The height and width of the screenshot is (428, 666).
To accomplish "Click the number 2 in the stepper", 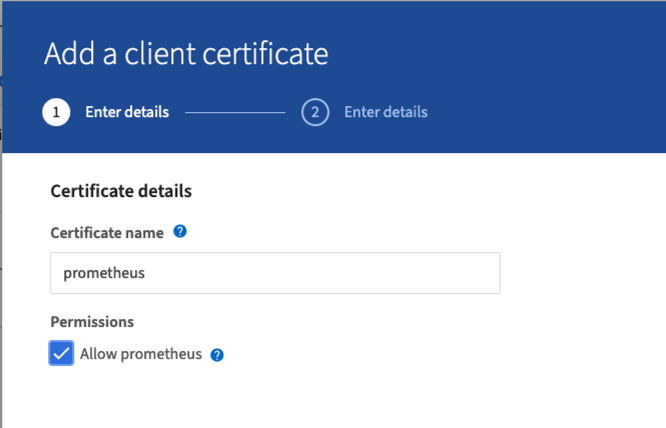I will [x=315, y=112].
